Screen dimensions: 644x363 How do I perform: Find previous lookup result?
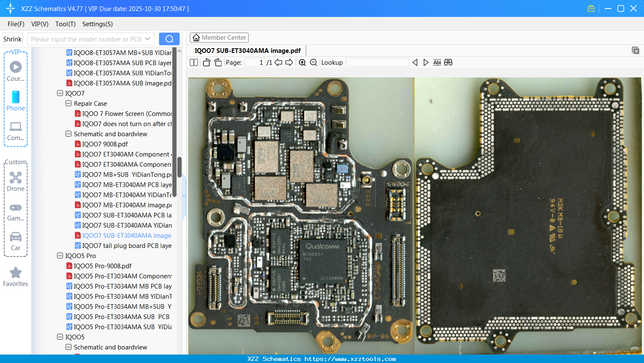point(415,63)
